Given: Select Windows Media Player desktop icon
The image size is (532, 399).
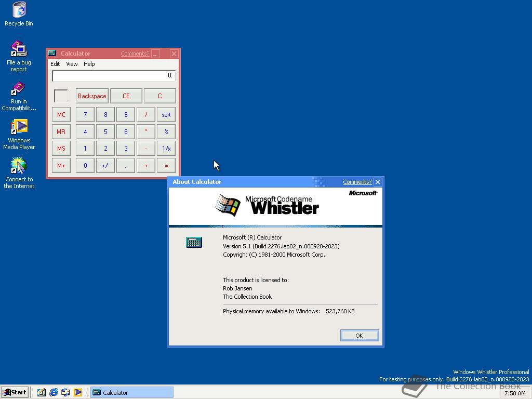Looking at the screenshot, I should point(19,135).
